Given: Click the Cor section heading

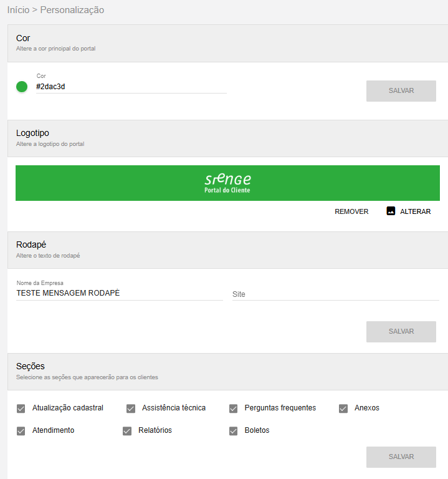Looking at the screenshot, I should 23,38.
